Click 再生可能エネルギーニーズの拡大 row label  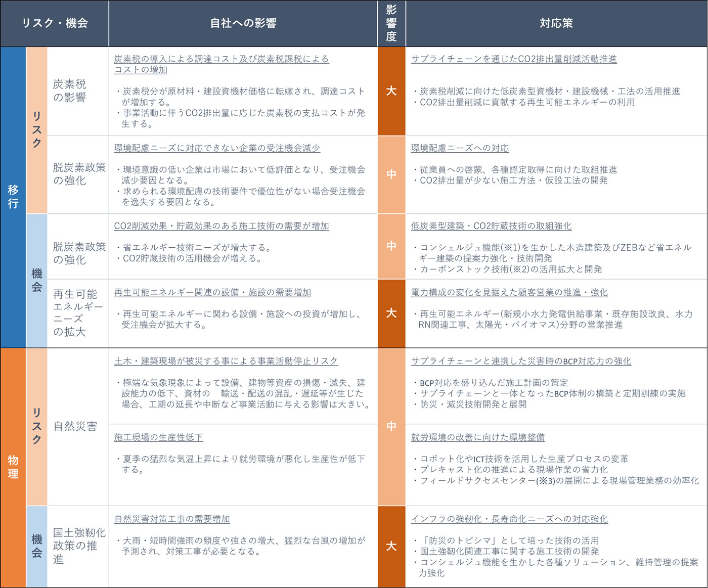(x=78, y=313)
